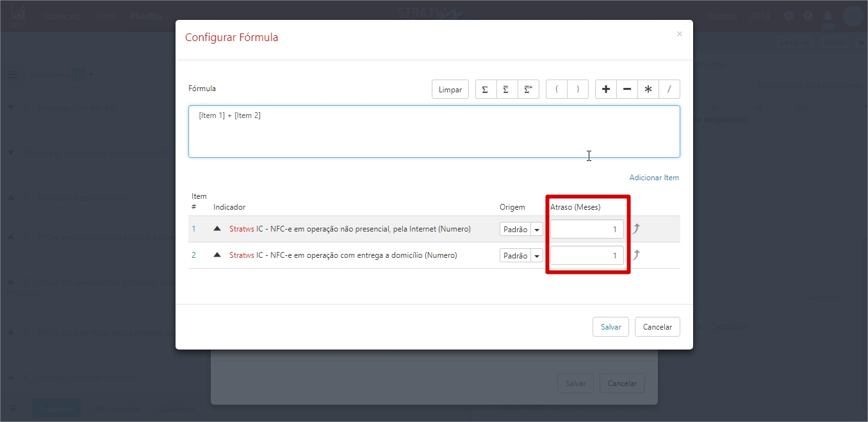Open the Farol menu in background
Viewport: 868px width, 422px height.
pyautogui.click(x=106, y=16)
